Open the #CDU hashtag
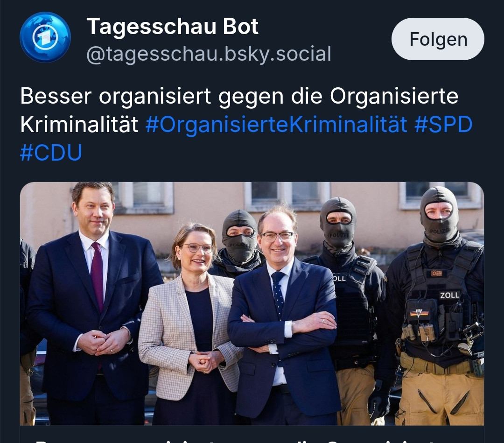This screenshot has width=504, height=443. point(51,152)
